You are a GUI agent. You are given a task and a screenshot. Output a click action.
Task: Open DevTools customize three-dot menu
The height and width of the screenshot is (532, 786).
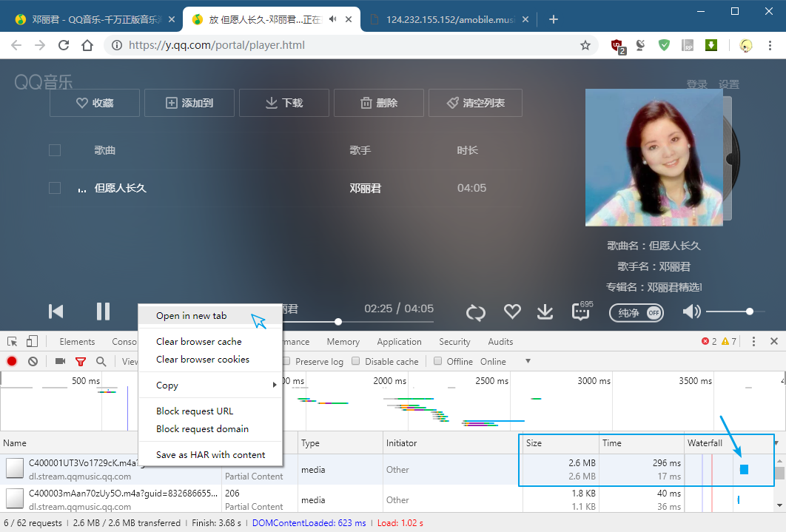tap(753, 342)
